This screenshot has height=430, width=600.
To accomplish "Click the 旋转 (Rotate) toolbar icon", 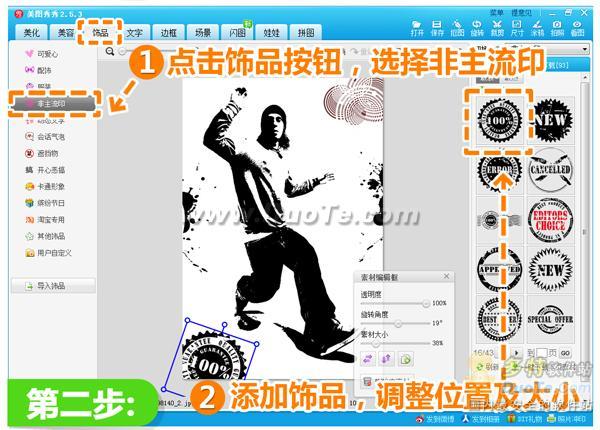I will coord(477,29).
